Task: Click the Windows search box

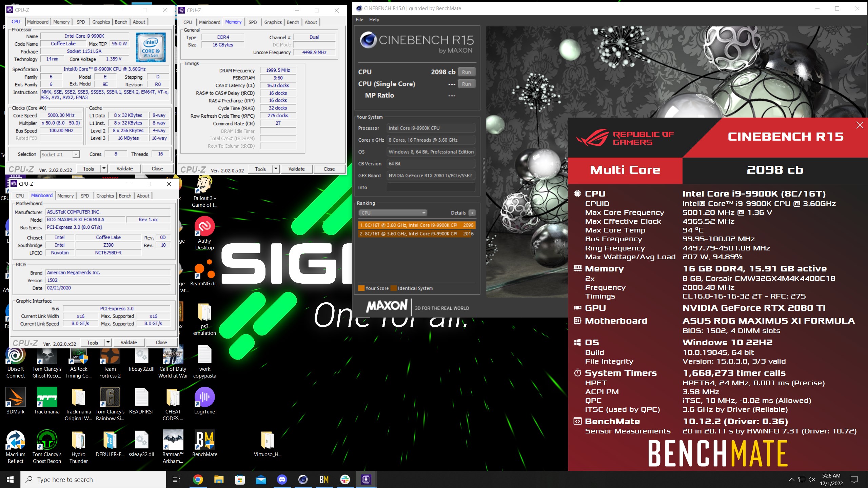Action: pyautogui.click(x=94, y=480)
